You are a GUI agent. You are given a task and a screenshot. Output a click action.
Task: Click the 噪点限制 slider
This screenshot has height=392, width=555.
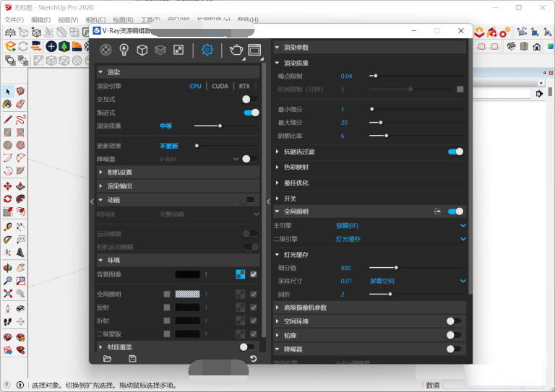pos(416,76)
